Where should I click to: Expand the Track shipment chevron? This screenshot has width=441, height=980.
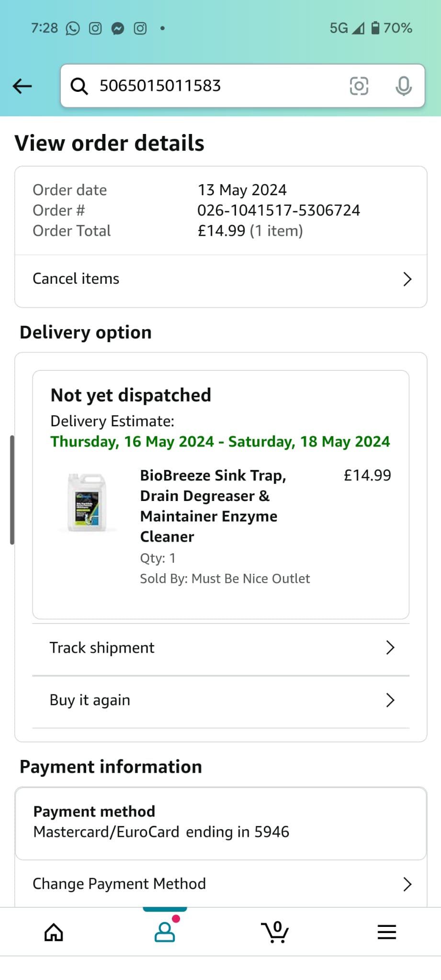tap(390, 647)
